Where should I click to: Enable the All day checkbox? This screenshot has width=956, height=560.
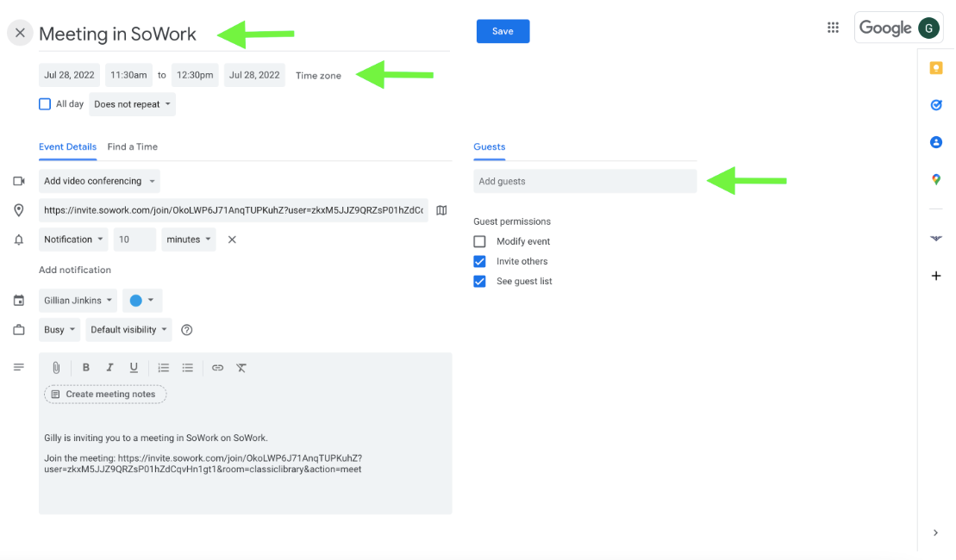45,104
